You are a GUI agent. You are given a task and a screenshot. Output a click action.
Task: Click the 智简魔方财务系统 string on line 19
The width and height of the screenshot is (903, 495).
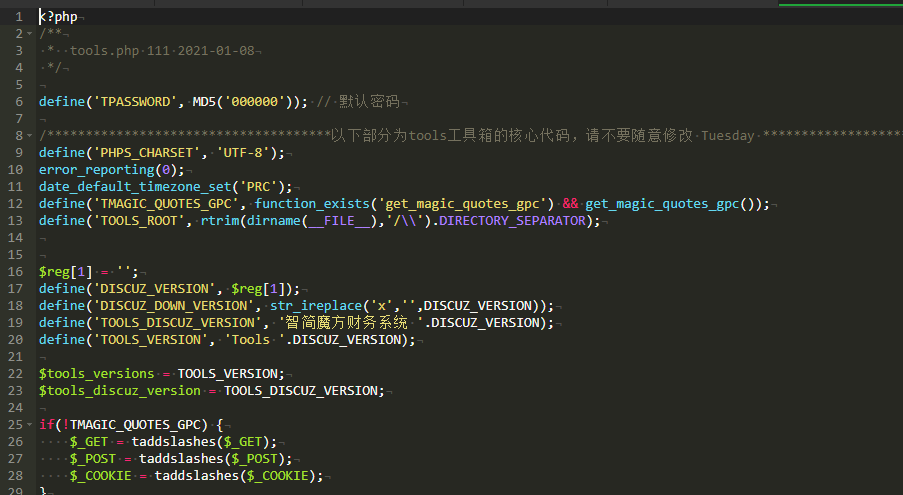(x=347, y=323)
